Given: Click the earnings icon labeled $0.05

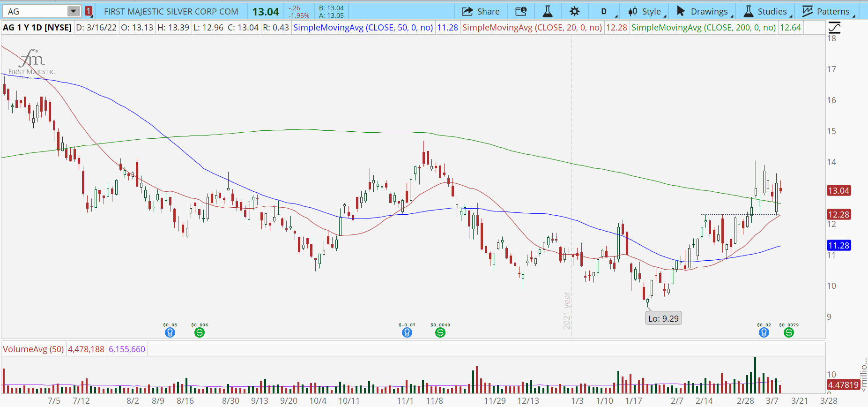Looking at the screenshot, I should 170,332.
